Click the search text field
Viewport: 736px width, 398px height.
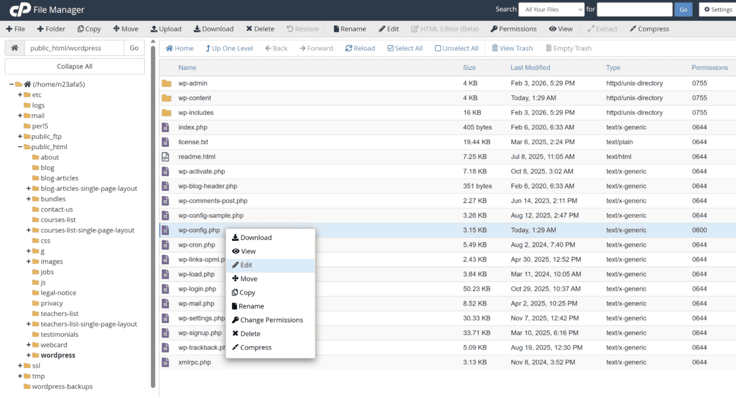click(x=635, y=9)
